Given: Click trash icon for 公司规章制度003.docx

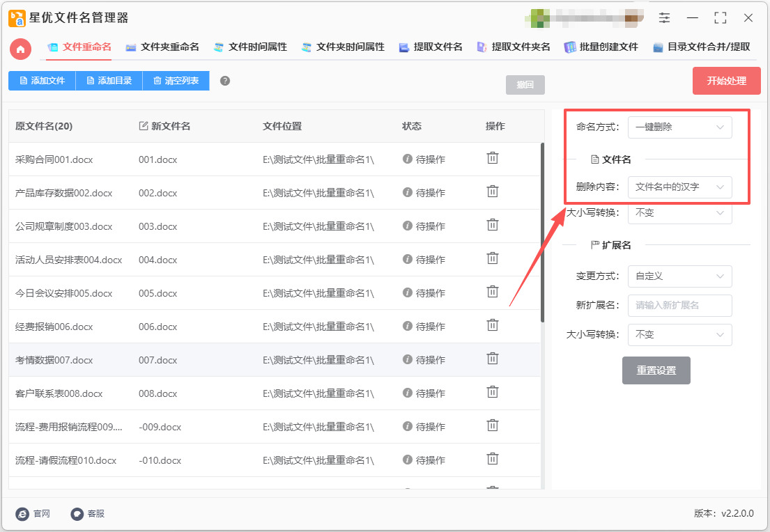Looking at the screenshot, I should coord(493,225).
